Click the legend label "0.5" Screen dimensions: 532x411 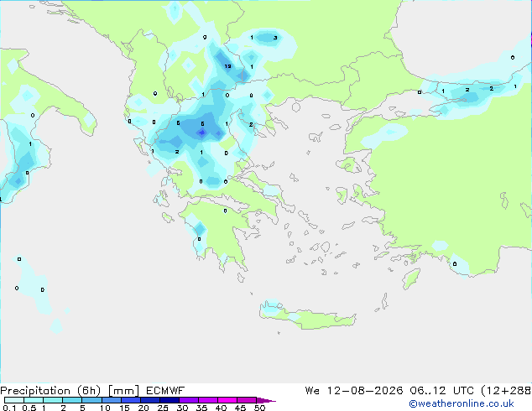(x=29, y=408)
